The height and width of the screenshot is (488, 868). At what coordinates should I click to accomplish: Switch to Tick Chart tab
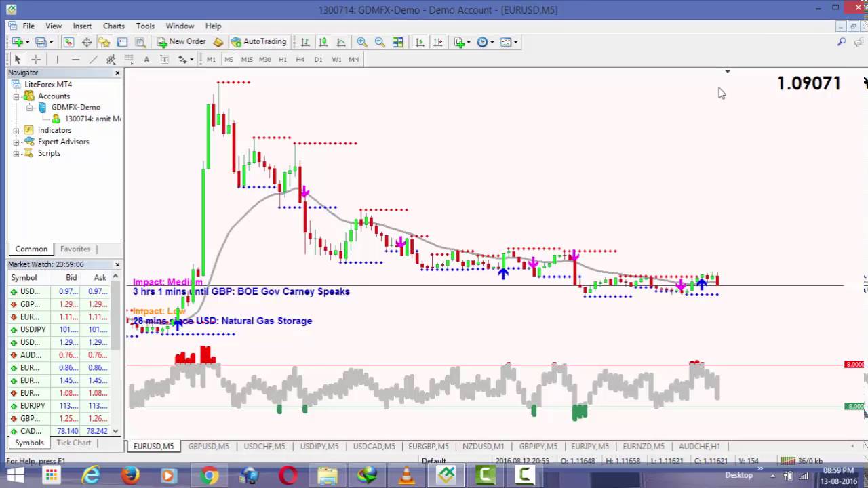73,443
